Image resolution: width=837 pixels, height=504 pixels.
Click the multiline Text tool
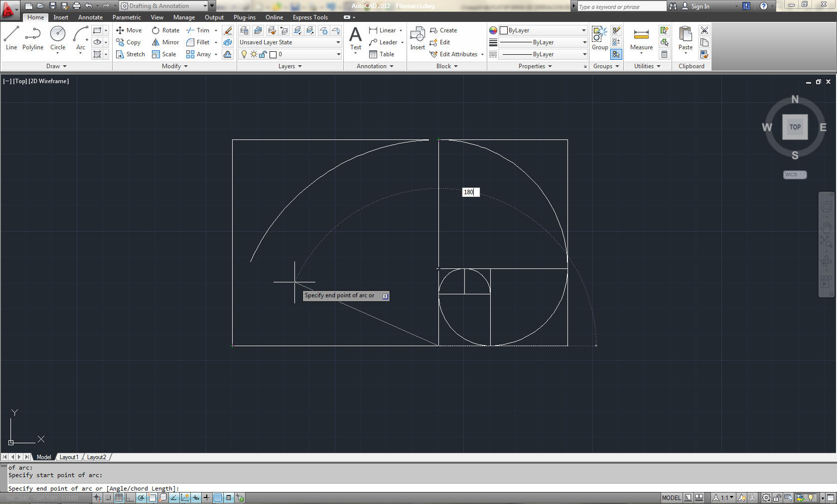356,38
